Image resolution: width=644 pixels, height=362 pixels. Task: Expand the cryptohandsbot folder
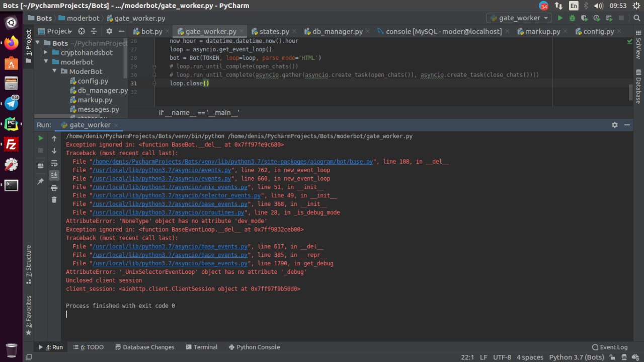(x=45, y=52)
